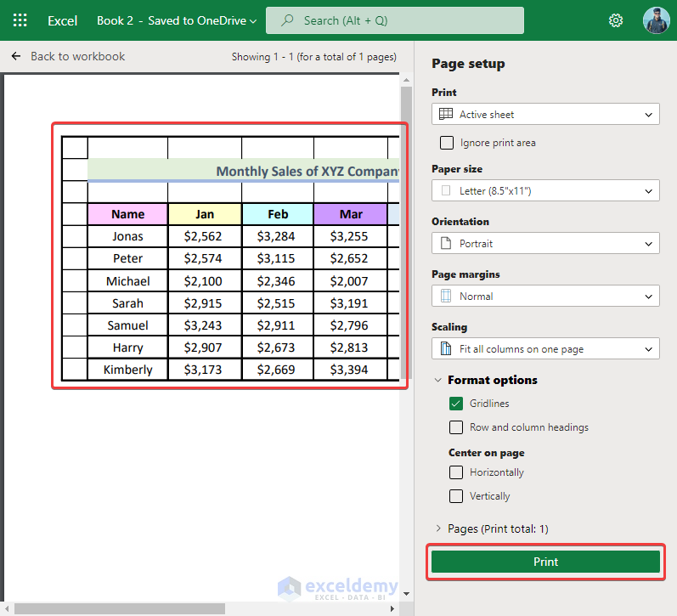Click the $2,562 cell
Viewport: 677px width, 616px height.
(205, 236)
